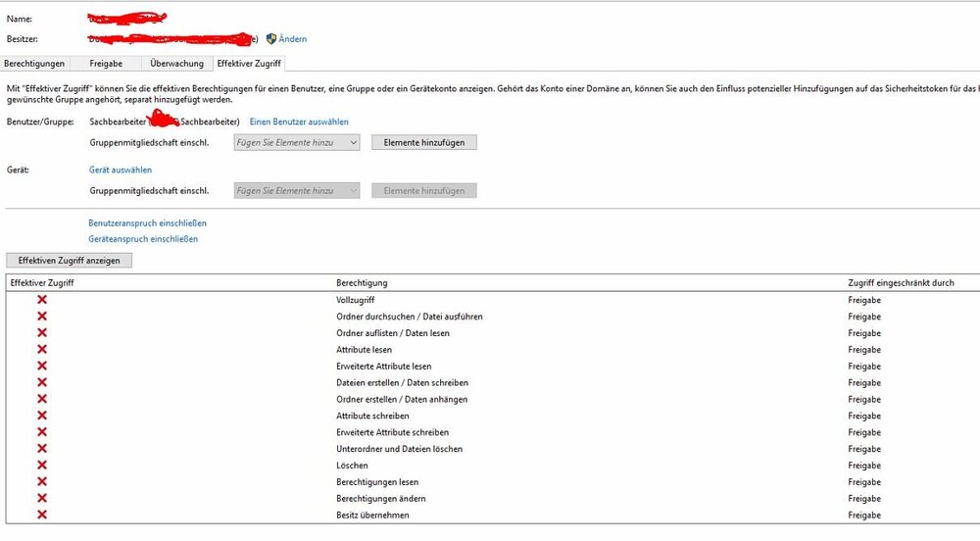
Task: Click the red X for Besitz übernehmen
Action: click(x=42, y=515)
